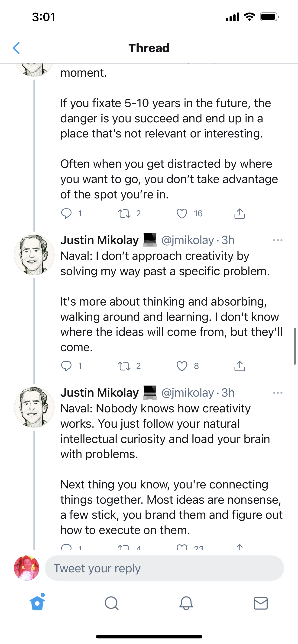This screenshot has width=298, height=644.
Task: Tap the 'Tweet your reply' field
Action: [164, 568]
